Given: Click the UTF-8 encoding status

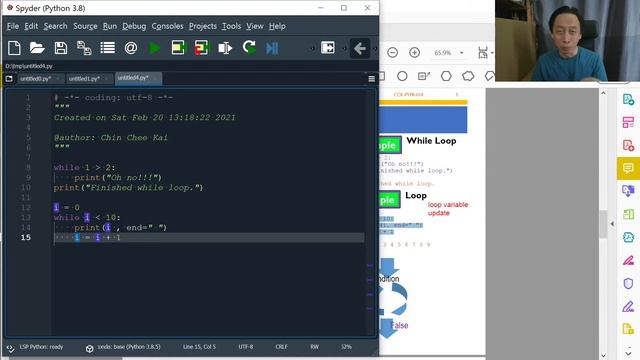Looking at the screenshot, I should pyautogui.click(x=246, y=347).
